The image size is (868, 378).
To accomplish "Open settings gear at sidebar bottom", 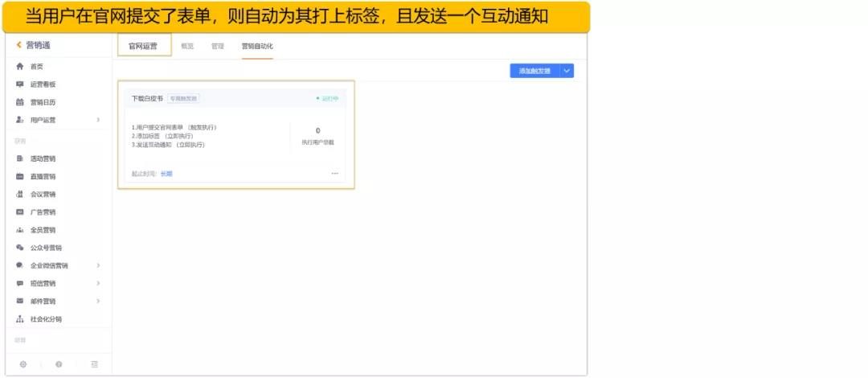I will (23, 364).
